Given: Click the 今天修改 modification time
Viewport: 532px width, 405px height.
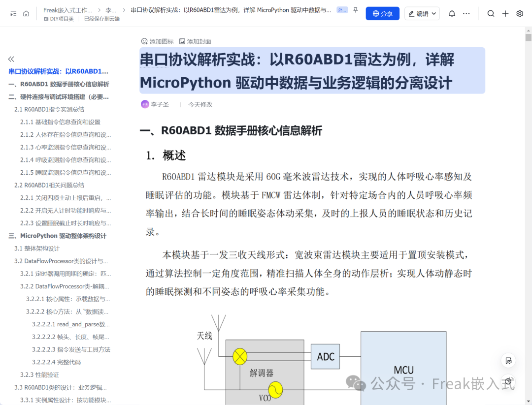Looking at the screenshot, I should pos(200,104).
